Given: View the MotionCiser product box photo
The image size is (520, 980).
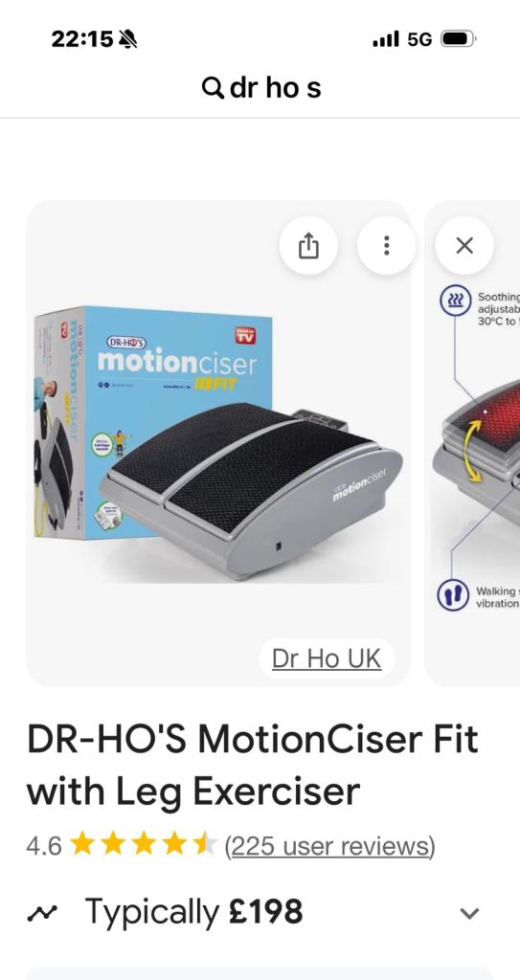Looking at the screenshot, I should pyautogui.click(x=218, y=443).
